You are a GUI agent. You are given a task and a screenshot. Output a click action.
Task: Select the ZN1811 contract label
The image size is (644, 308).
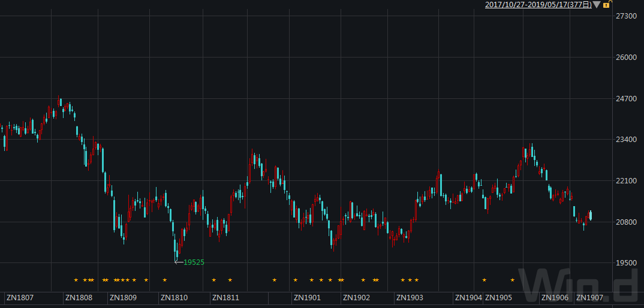225,297
